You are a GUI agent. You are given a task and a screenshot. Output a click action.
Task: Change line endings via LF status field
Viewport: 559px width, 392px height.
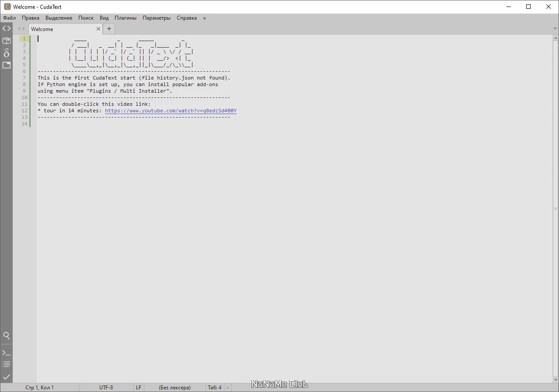(x=139, y=387)
